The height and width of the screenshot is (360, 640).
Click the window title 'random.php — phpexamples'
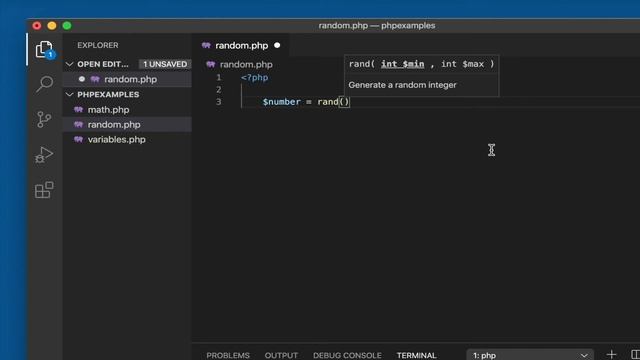coord(377,26)
